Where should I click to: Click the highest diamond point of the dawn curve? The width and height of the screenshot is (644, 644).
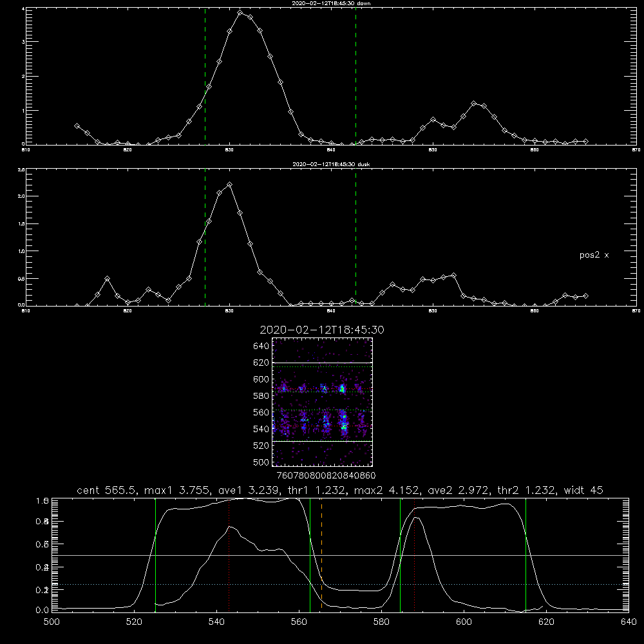(240, 13)
